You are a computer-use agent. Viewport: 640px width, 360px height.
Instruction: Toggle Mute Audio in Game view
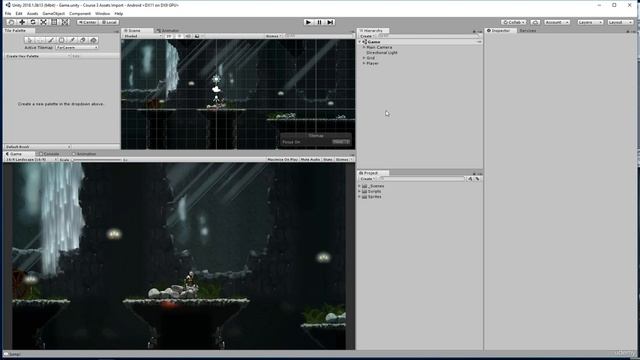pos(310,160)
